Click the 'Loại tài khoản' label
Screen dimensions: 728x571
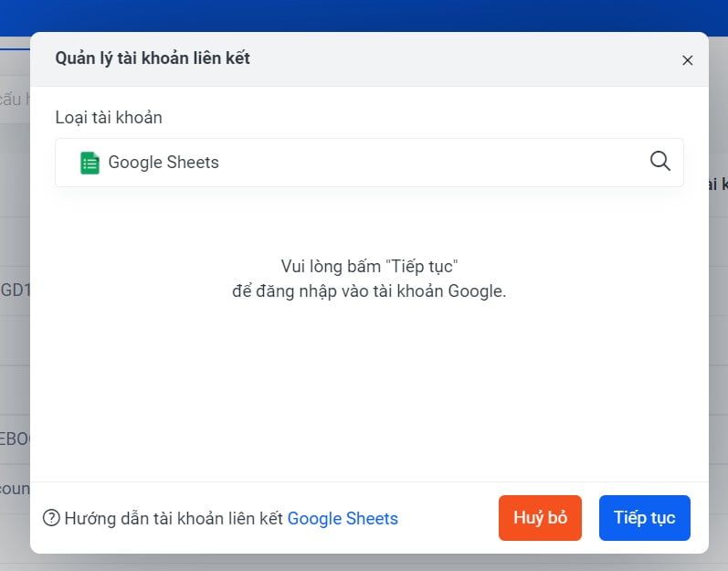109,118
